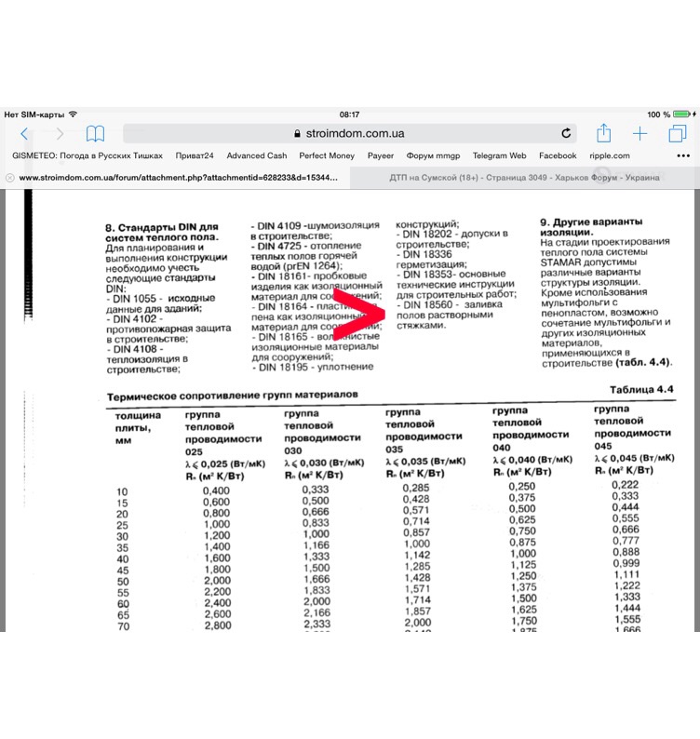Click the stroimdom.com.ua address field
Screen dimensions: 700x739
[349, 133]
